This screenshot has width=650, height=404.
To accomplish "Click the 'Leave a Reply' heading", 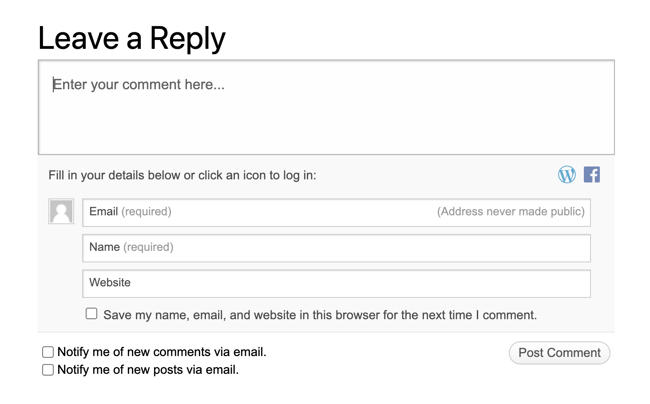I will [x=131, y=38].
